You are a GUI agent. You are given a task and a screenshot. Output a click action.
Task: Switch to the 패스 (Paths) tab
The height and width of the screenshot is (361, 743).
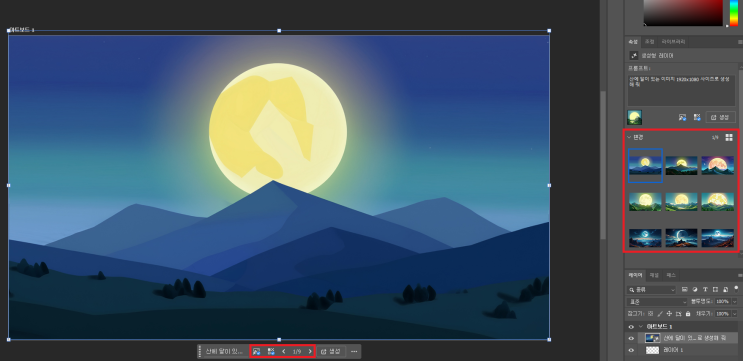pos(671,275)
